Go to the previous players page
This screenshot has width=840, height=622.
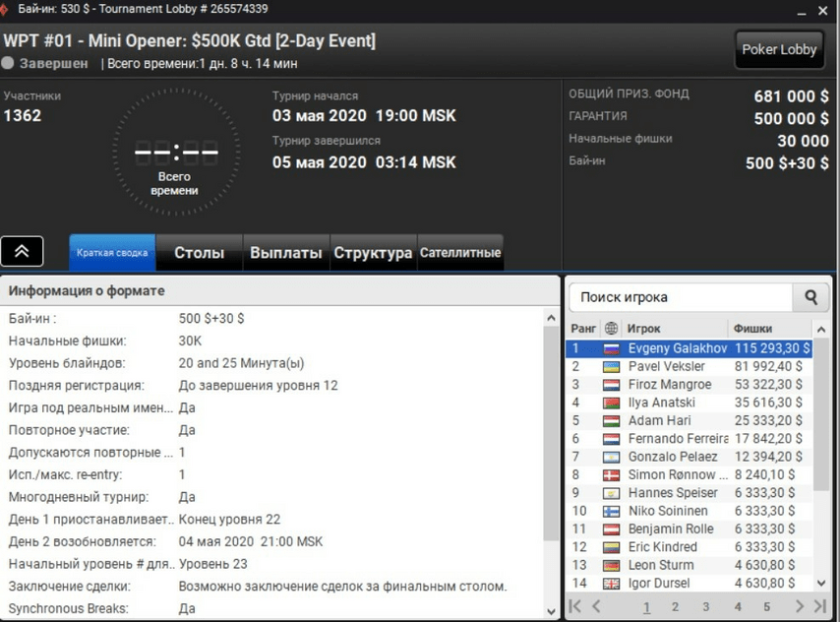coord(596,606)
